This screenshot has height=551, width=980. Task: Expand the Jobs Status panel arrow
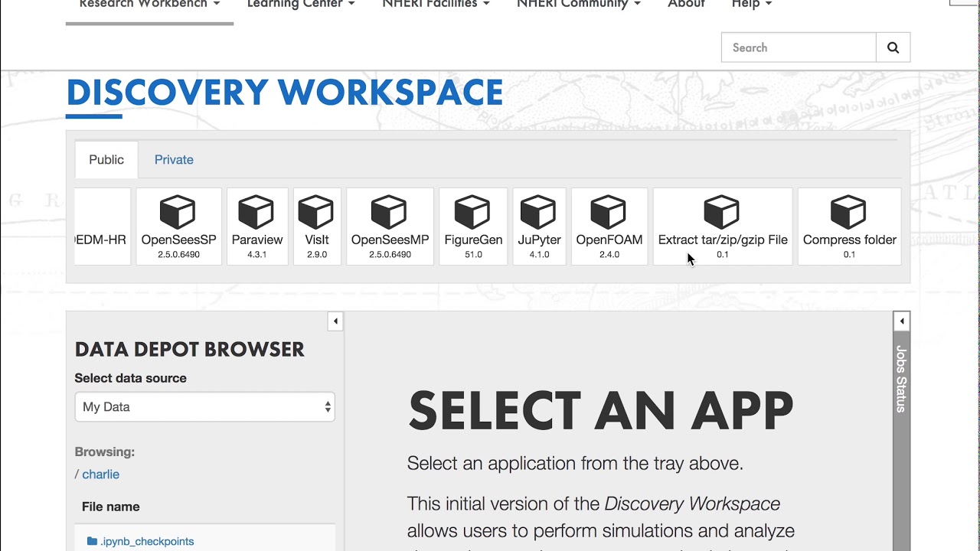(902, 321)
